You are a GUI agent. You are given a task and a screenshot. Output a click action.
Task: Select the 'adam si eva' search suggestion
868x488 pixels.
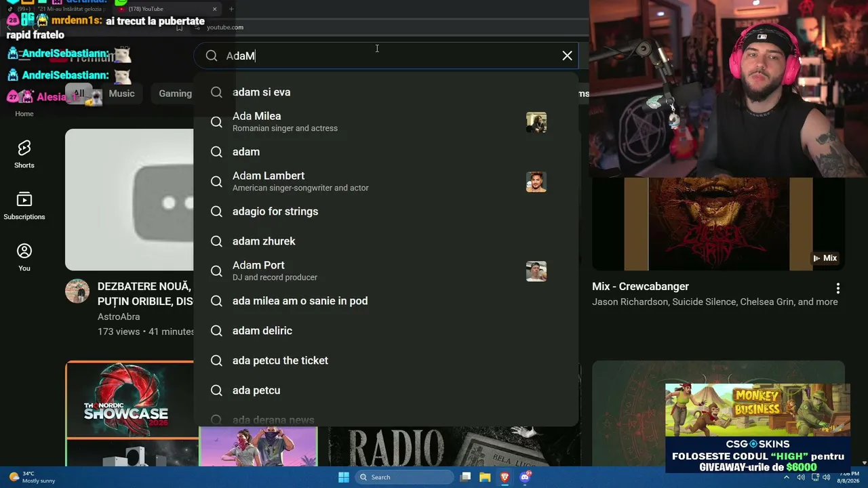(386, 92)
